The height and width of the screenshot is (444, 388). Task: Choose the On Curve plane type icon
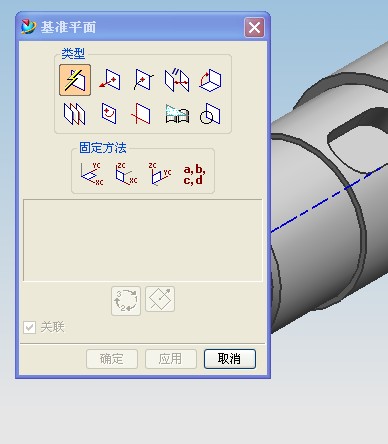143,80
